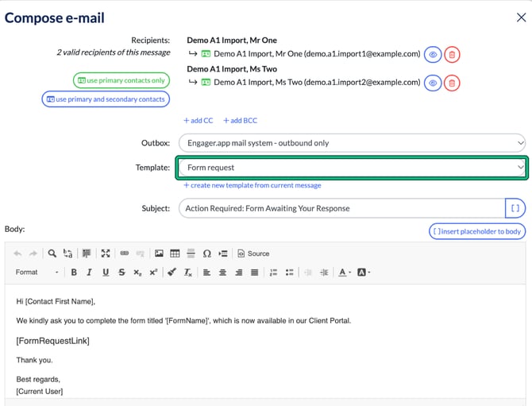Insert a horizontal line

tap(191, 253)
